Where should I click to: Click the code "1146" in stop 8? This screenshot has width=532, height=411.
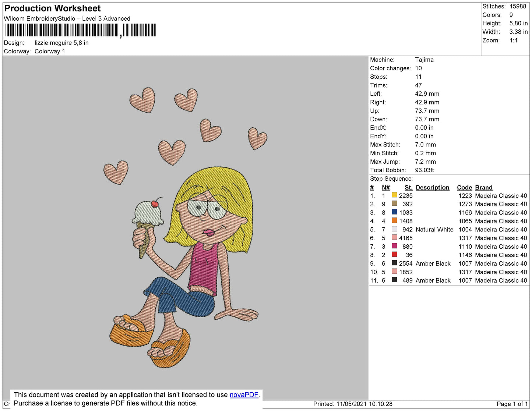(x=465, y=255)
